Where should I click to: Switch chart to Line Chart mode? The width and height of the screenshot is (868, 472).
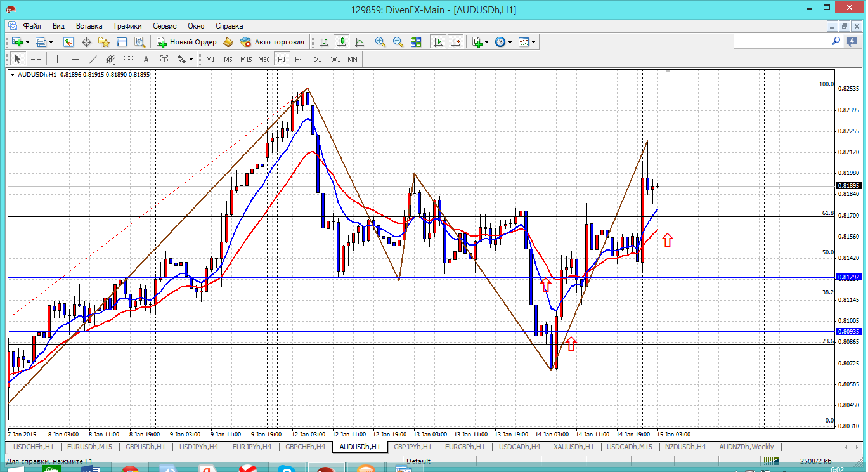click(360, 42)
